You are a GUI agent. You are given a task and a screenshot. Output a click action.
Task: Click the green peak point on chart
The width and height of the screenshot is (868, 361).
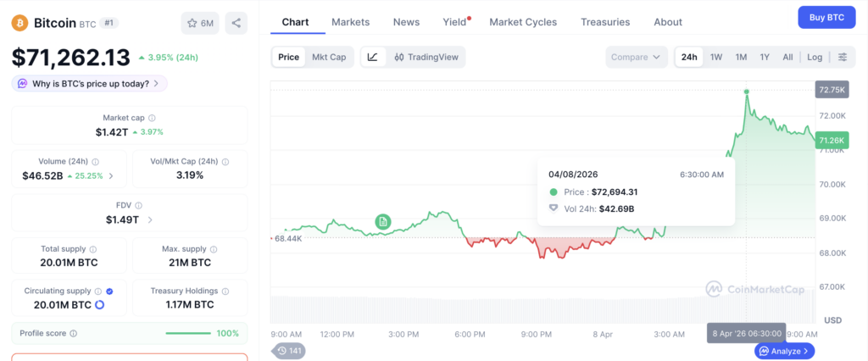tap(747, 92)
